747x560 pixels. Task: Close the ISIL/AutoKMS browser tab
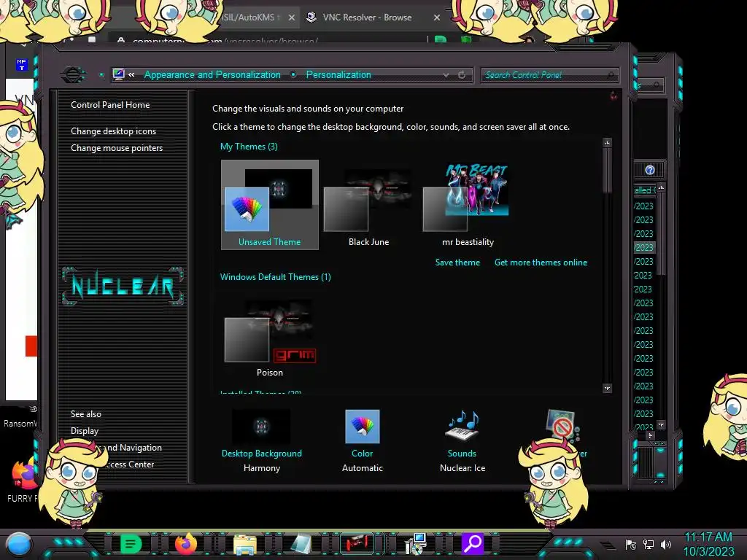tap(292, 17)
